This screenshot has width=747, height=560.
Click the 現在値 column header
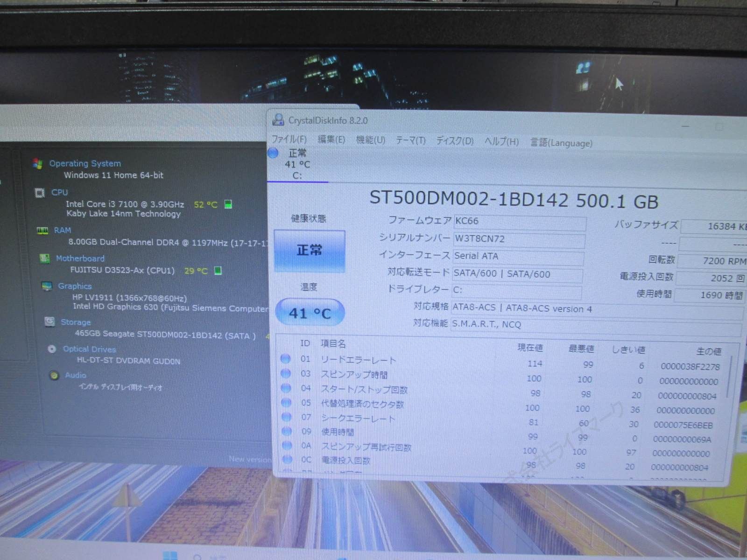click(x=530, y=348)
